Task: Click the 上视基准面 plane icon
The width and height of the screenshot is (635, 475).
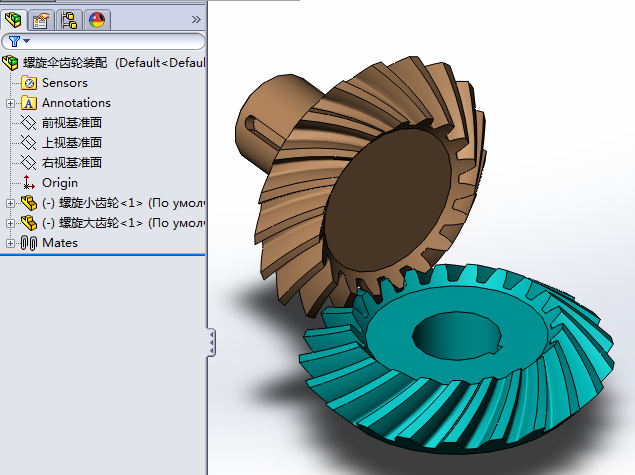Action: pyautogui.click(x=28, y=143)
